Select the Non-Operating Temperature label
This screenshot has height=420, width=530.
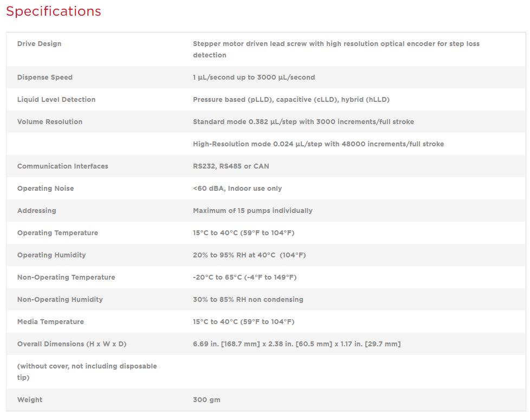coord(66,277)
